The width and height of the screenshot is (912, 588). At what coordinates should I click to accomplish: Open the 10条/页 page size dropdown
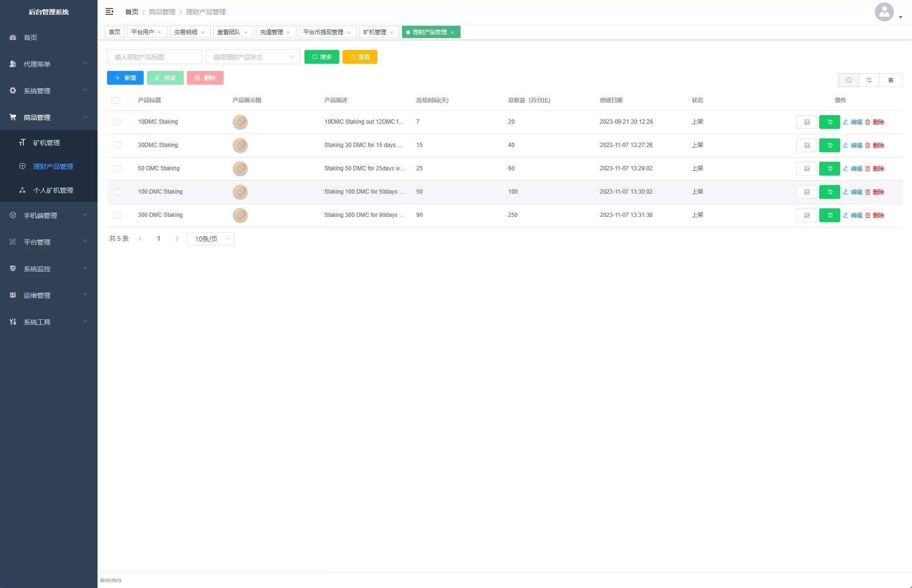coord(210,239)
